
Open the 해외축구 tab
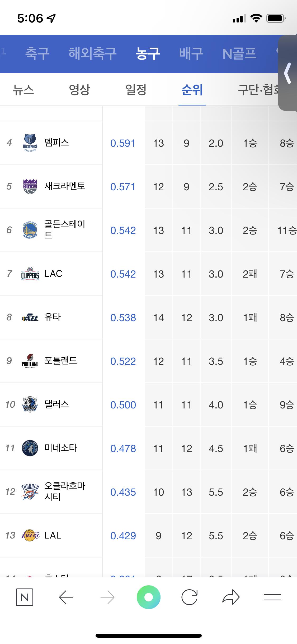click(x=92, y=54)
